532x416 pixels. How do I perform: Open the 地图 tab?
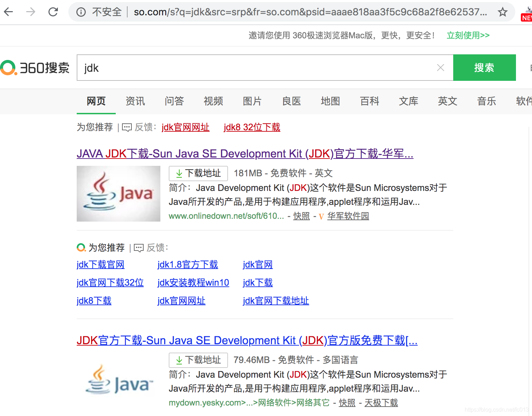point(330,101)
